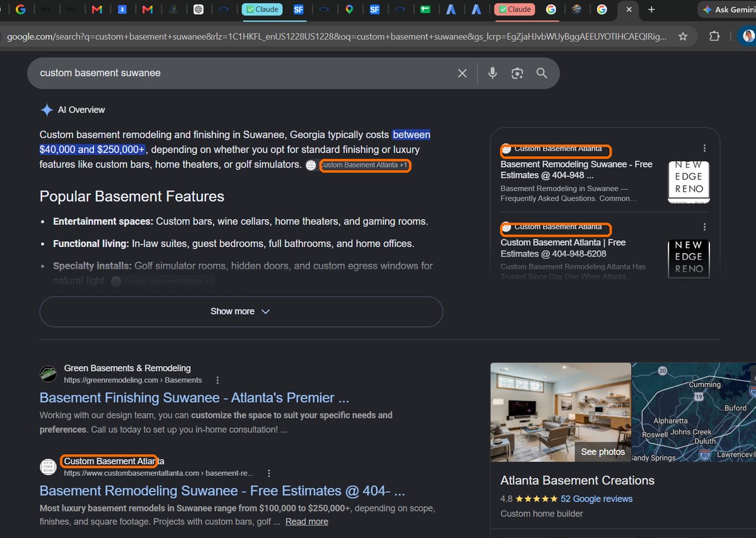756x538 pixels.
Task: Open a new tab with plus icon
Action: click(651, 9)
